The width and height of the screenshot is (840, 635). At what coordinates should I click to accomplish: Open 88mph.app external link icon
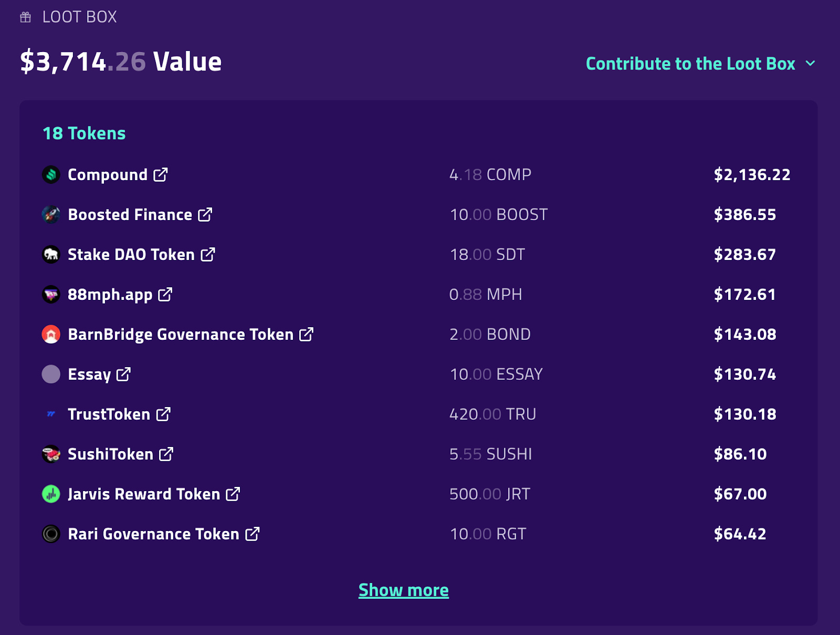pos(165,294)
